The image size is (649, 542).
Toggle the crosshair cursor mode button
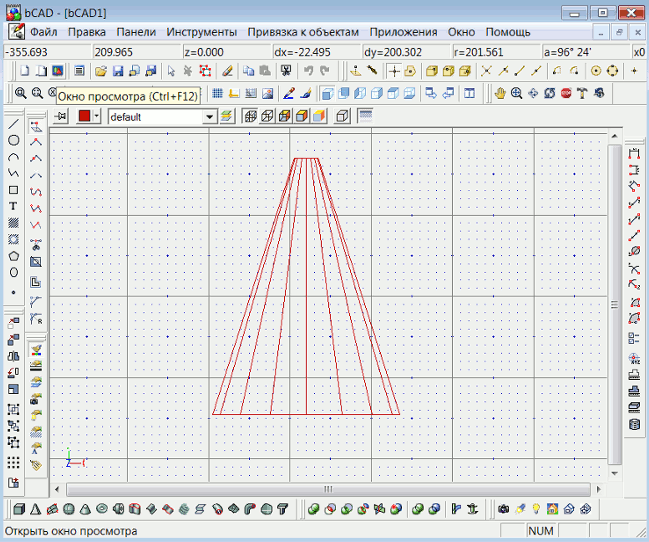tap(394, 71)
